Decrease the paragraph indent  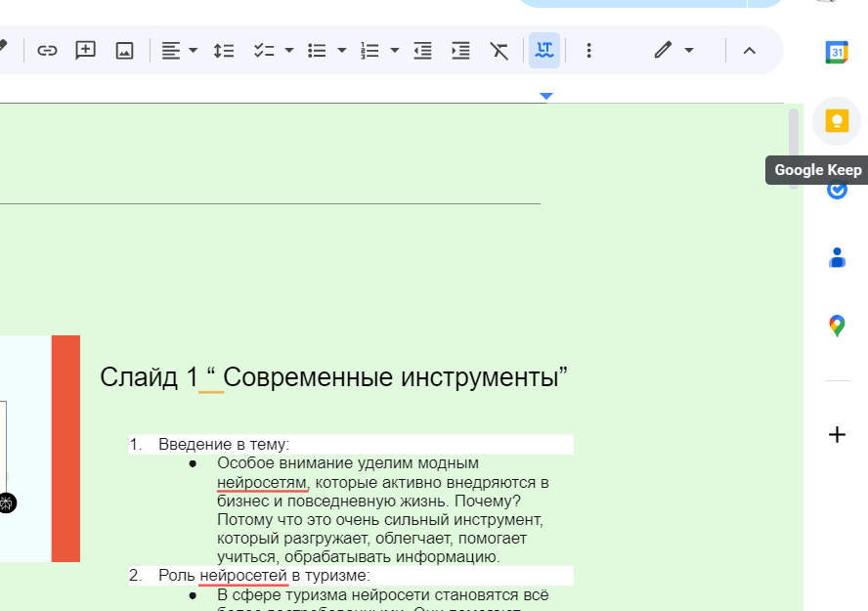422,50
